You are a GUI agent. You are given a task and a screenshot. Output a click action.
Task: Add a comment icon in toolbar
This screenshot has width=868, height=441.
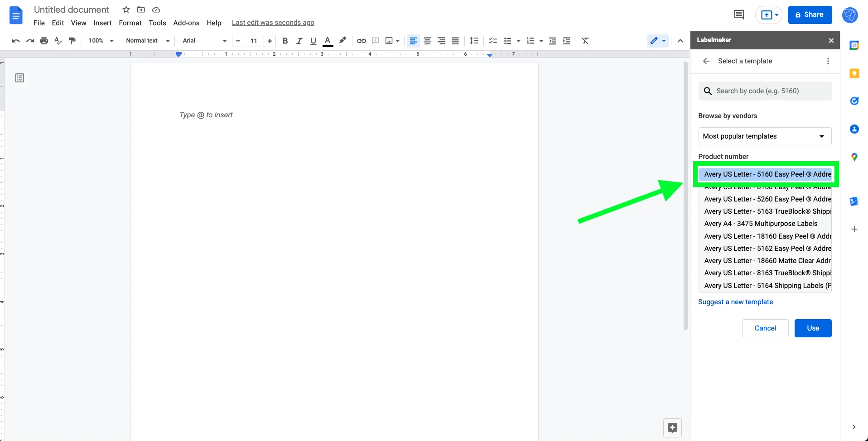[x=375, y=41]
